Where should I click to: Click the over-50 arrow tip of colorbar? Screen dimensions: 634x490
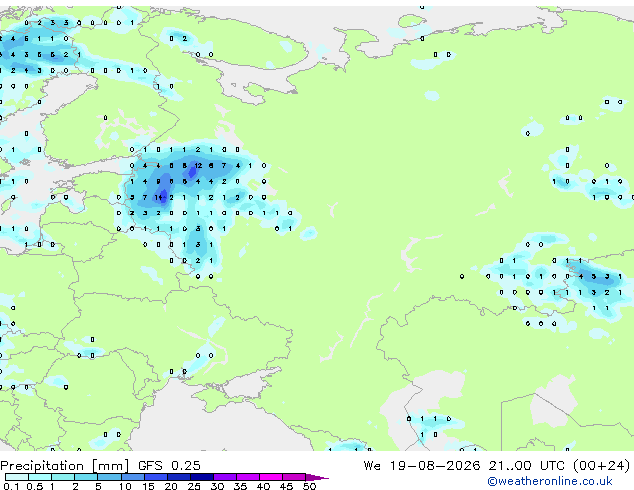317,477
